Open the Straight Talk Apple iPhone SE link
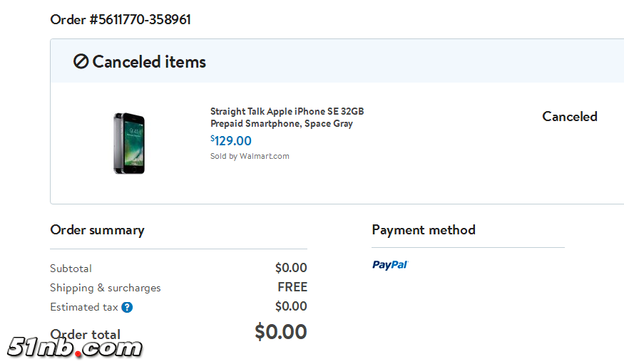This screenshot has width=624, height=364. coord(287,118)
